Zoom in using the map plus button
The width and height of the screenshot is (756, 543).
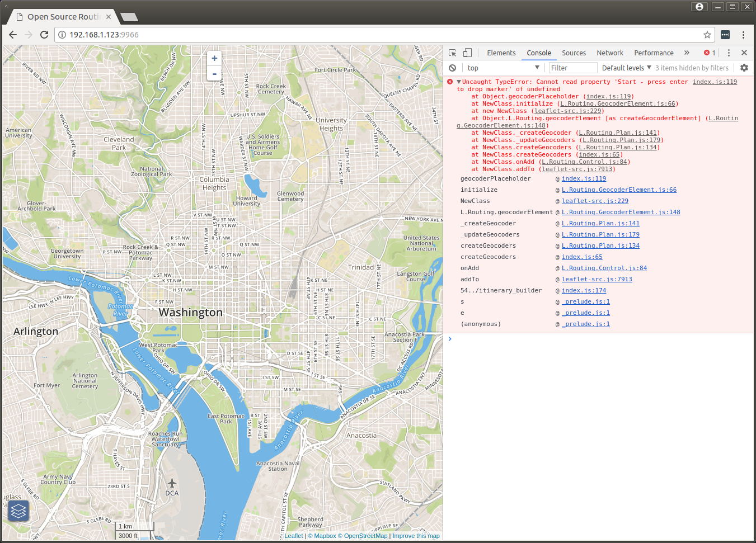[x=214, y=58]
